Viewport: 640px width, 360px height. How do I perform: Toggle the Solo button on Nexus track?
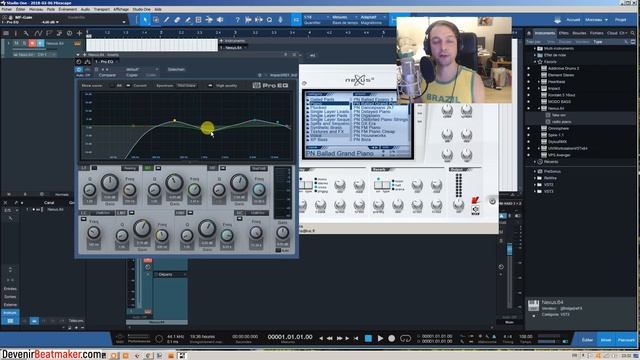[x=24, y=43]
